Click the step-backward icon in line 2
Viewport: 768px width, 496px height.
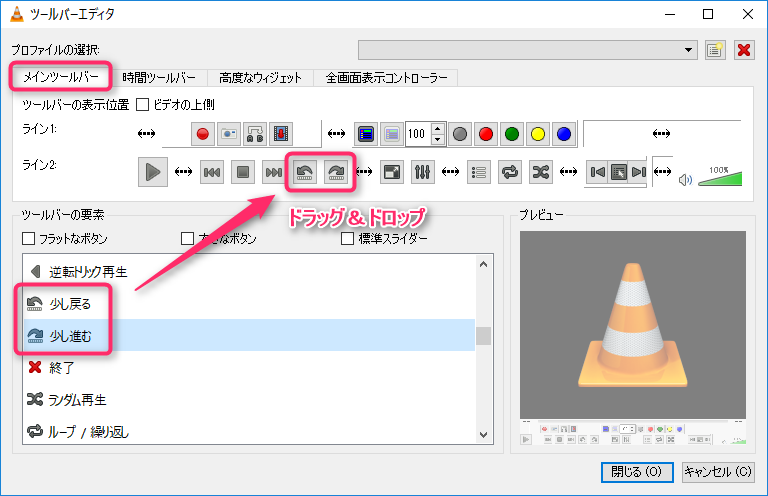pos(305,172)
